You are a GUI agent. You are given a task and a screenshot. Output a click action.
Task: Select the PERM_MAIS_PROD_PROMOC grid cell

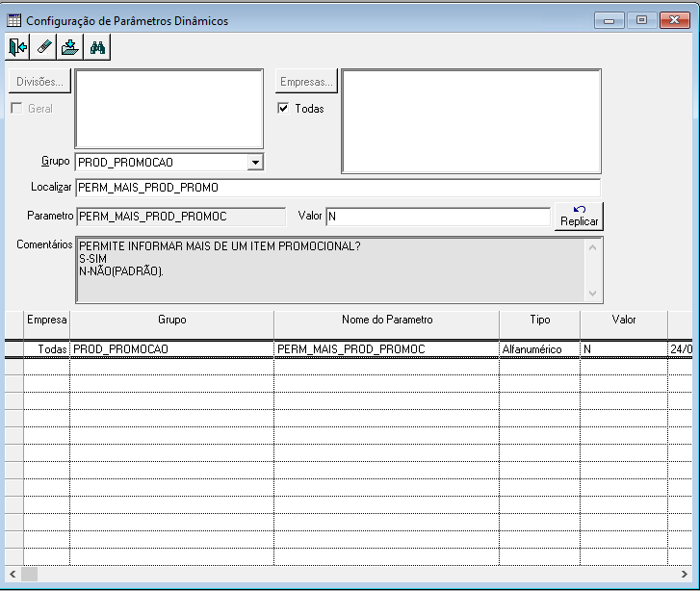387,349
